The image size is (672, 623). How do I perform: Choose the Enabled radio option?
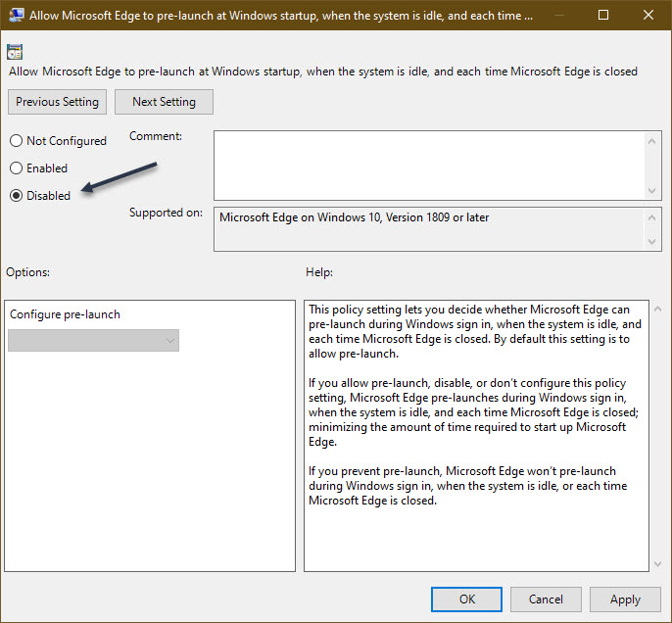[17, 168]
